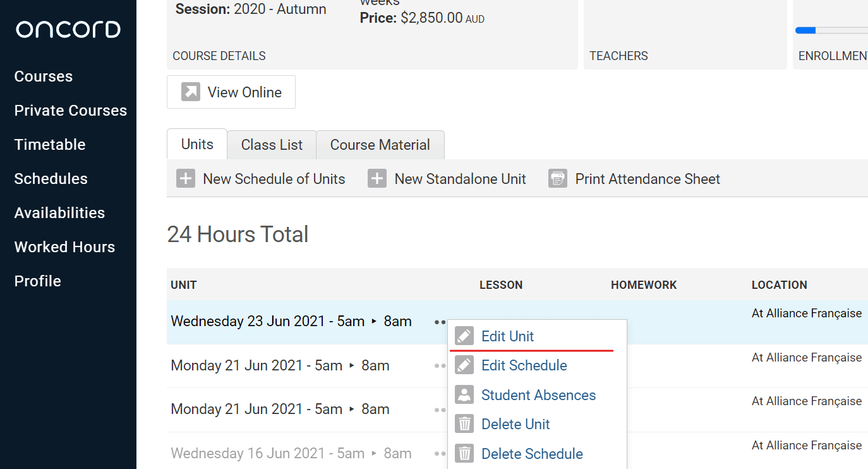Click the pencil icon beside Edit Unit
The image size is (868, 469).
(x=464, y=336)
